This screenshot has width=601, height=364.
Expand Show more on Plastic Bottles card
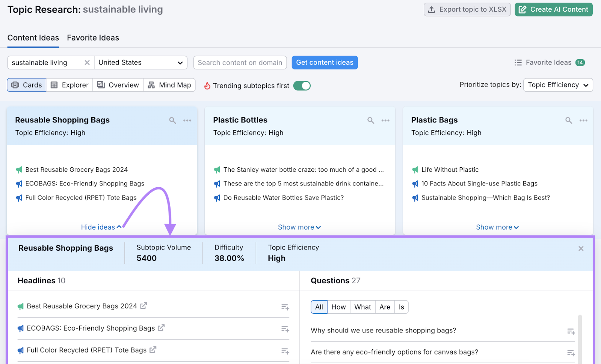tap(299, 227)
